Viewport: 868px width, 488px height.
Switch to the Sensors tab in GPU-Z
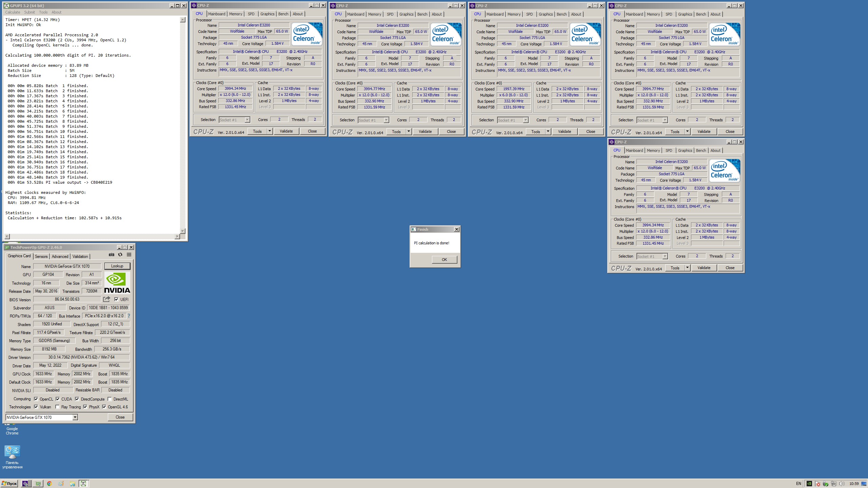[x=41, y=257]
